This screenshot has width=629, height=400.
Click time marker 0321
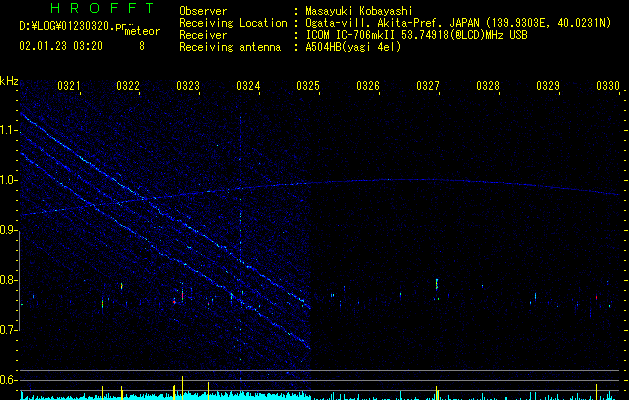(x=69, y=86)
